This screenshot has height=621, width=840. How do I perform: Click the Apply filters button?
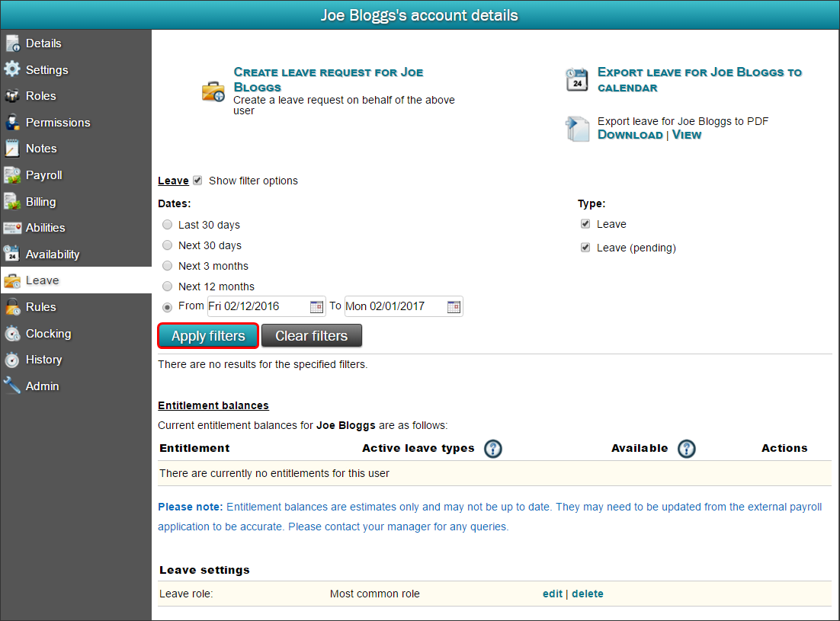click(x=208, y=336)
